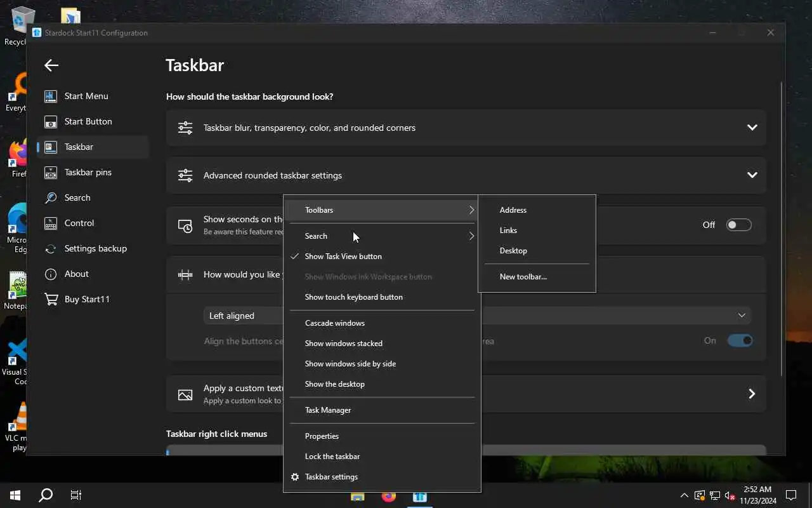
Task: Open Task Manager from context menu
Action: (382, 410)
